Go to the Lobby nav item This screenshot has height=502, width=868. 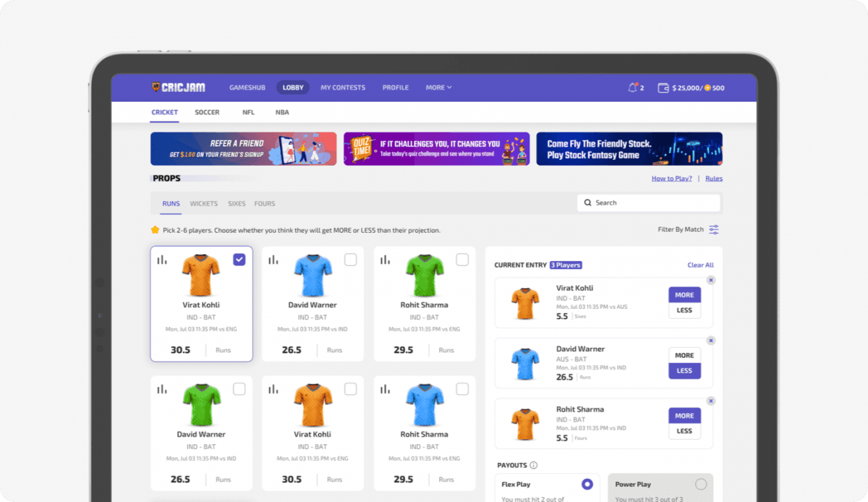[293, 88]
